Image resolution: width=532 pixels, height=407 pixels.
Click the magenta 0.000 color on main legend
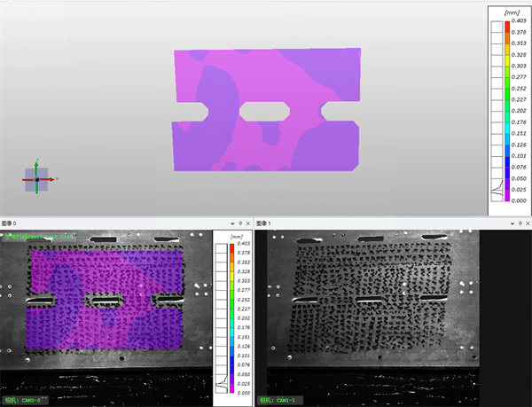pyautogui.click(x=507, y=199)
